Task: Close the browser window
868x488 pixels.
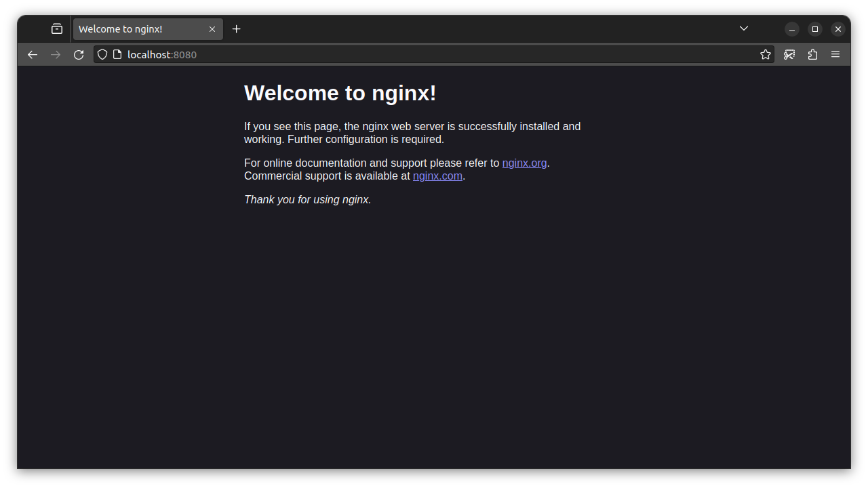Action: tap(838, 29)
